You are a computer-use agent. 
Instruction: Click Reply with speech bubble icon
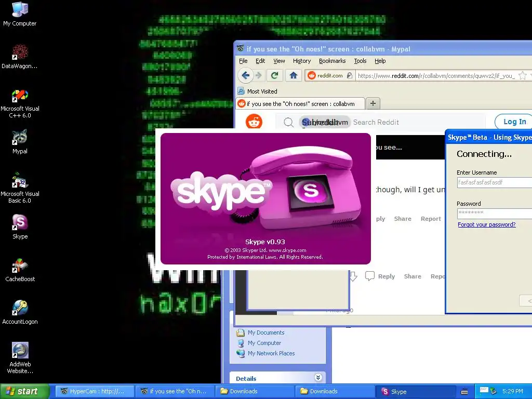pyautogui.click(x=380, y=276)
